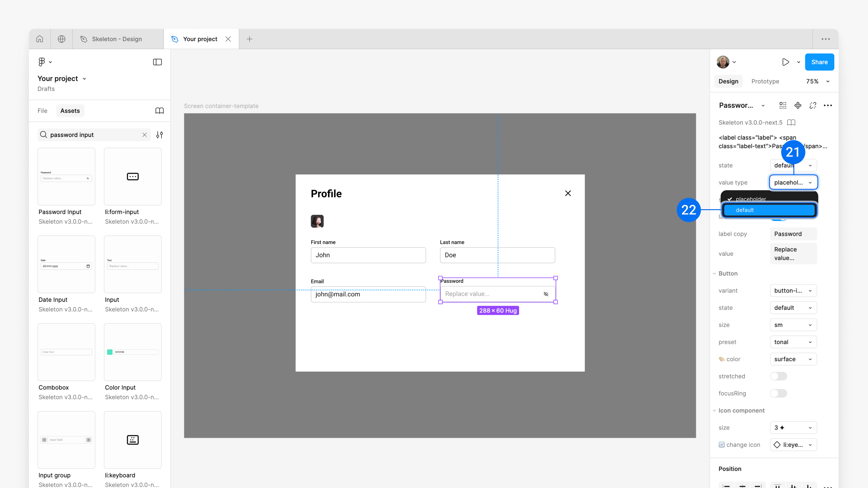Click the Present play icon

(785, 62)
